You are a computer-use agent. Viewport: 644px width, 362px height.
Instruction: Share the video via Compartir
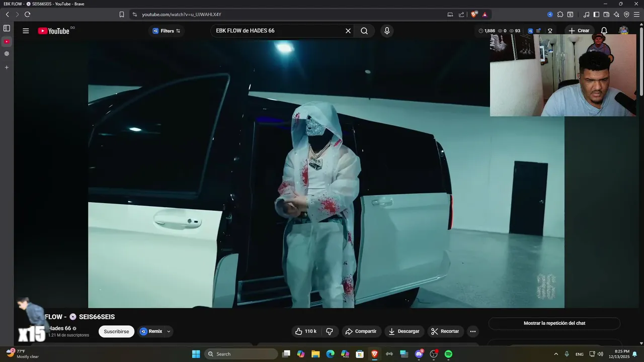tap(360, 331)
